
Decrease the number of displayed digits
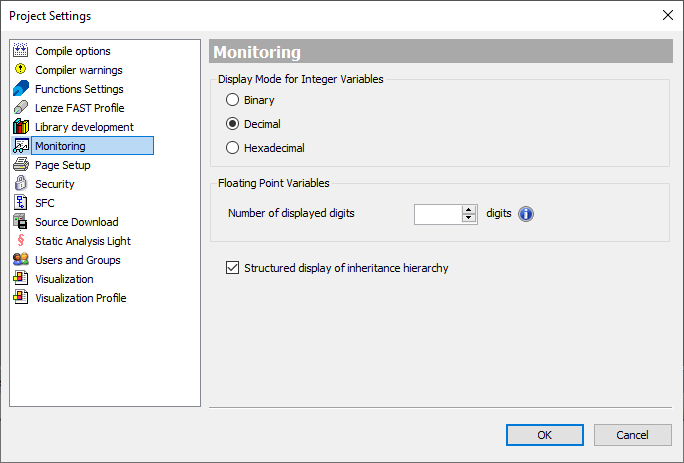(469, 218)
